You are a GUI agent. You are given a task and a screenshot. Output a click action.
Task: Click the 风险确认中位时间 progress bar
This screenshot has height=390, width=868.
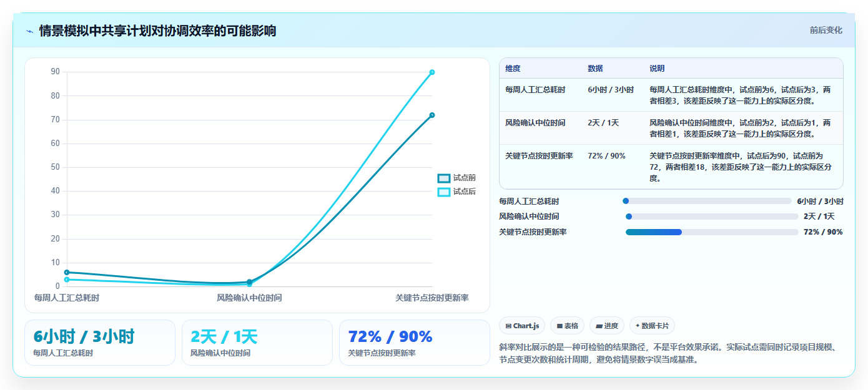[712, 217]
